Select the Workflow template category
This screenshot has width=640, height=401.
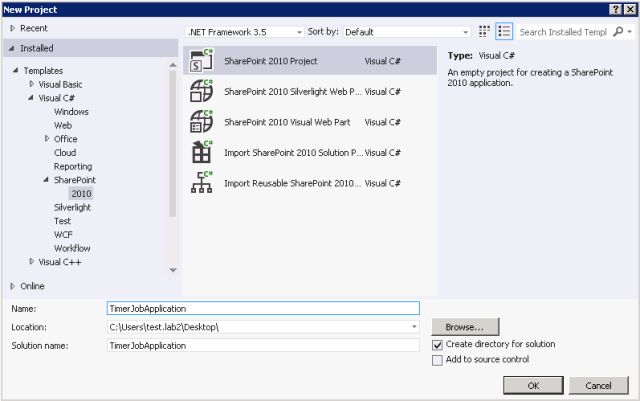coord(72,248)
